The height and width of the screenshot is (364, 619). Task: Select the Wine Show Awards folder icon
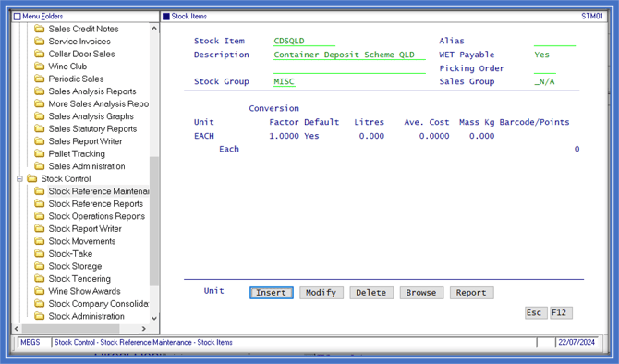click(x=39, y=291)
